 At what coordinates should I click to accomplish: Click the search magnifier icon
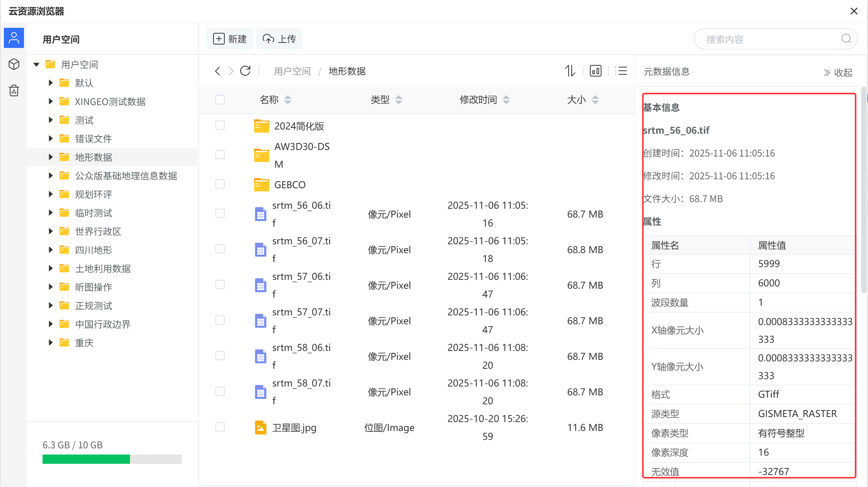[x=846, y=39]
